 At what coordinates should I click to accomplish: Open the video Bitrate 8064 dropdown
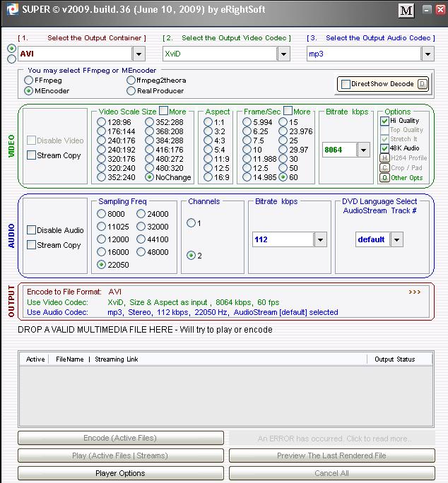363,150
